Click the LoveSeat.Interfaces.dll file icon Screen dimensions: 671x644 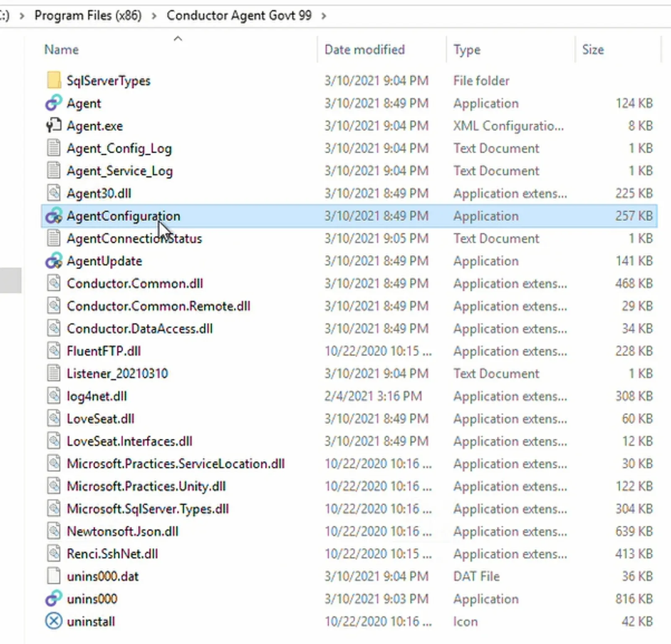(x=54, y=441)
